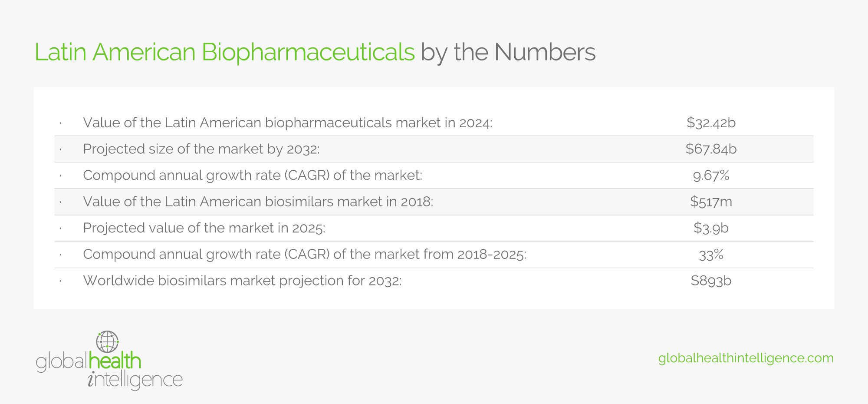Select the biopharmaceuticals market in 2024 row label
This screenshot has height=404, width=868.
coord(287,123)
